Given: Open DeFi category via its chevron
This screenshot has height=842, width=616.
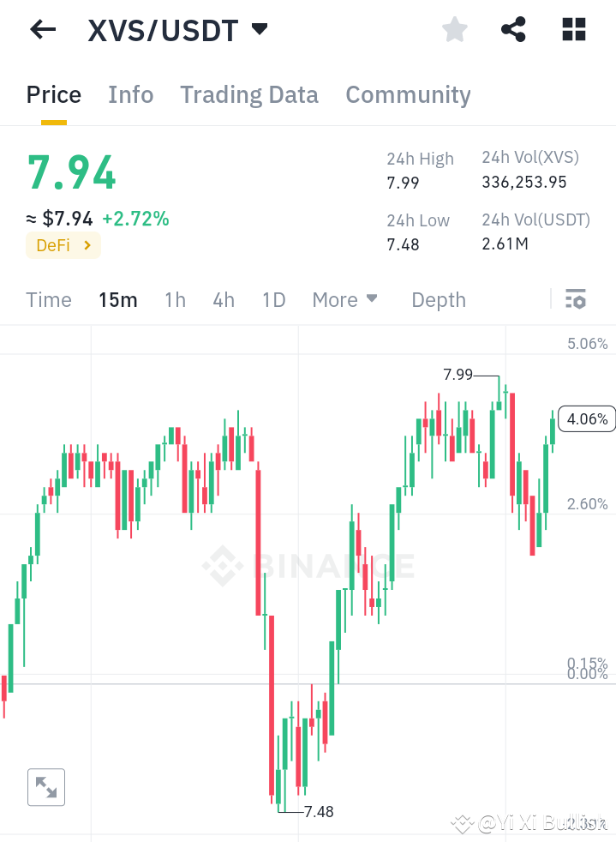Looking at the screenshot, I should pyautogui.click(x=87, y=245).
